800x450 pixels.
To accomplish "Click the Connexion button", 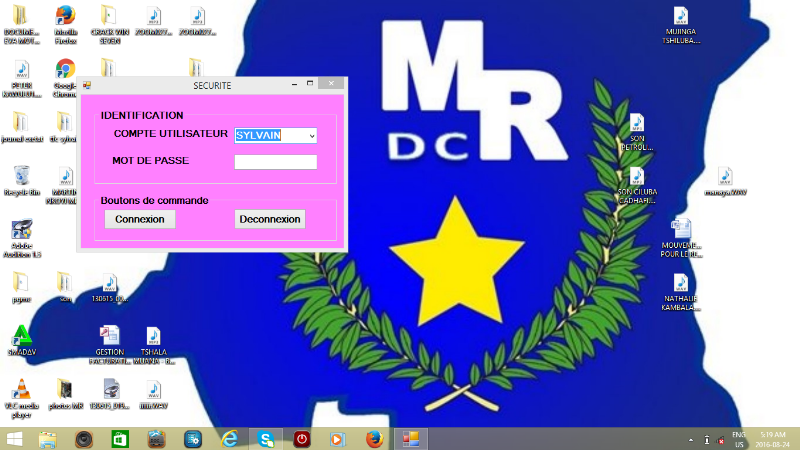I will [x=139, y=219].
